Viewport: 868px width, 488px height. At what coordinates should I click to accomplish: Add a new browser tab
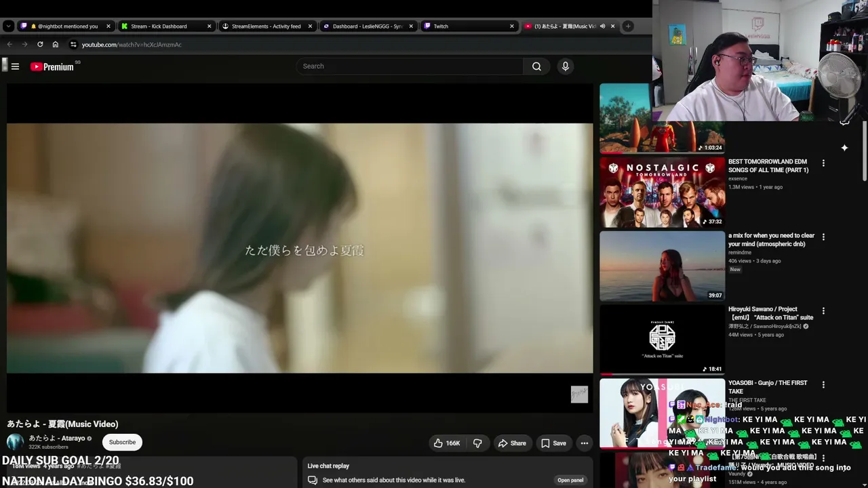coord(628,26)
